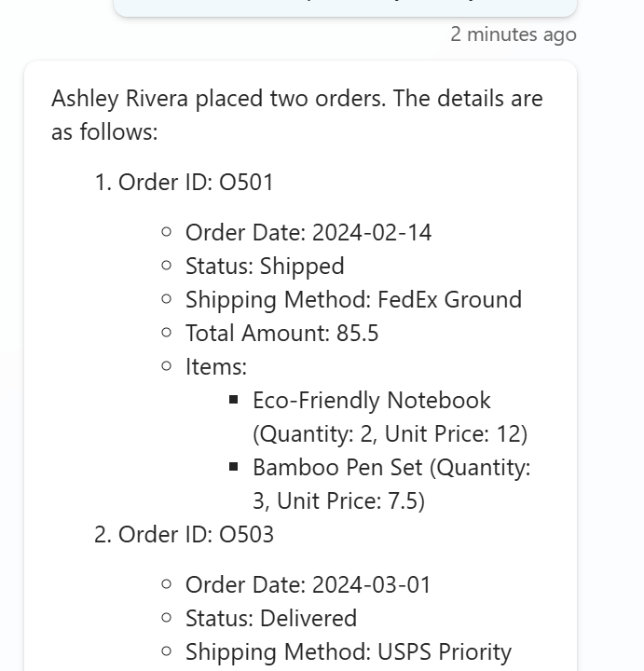Click the "Order Date: 2024-02-14" line

click(x=308, y=232)
